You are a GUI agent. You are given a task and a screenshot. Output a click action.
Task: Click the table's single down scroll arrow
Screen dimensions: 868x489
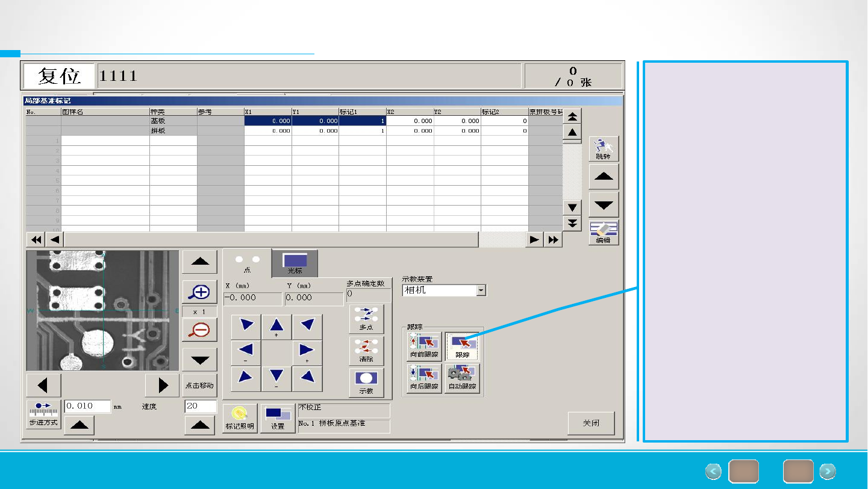pos(572,207)
